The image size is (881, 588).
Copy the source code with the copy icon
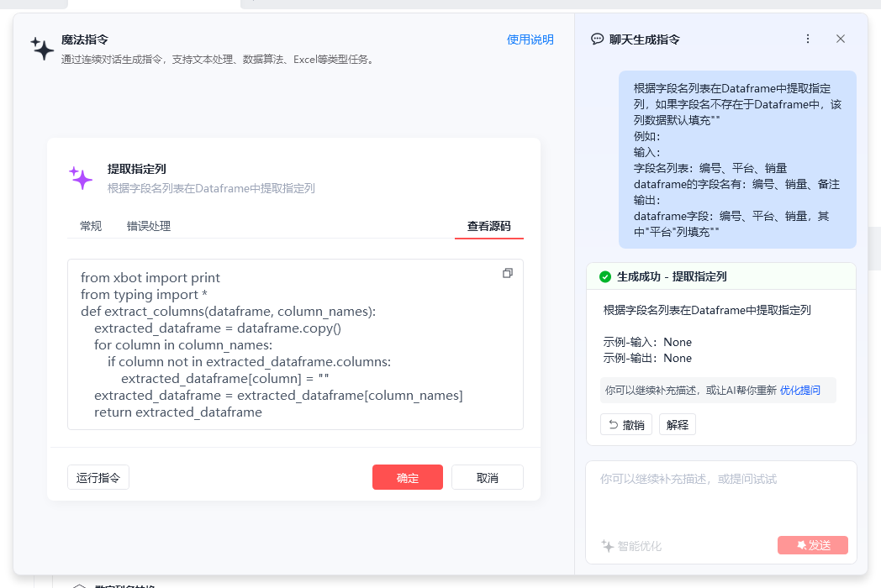point(507,273)
